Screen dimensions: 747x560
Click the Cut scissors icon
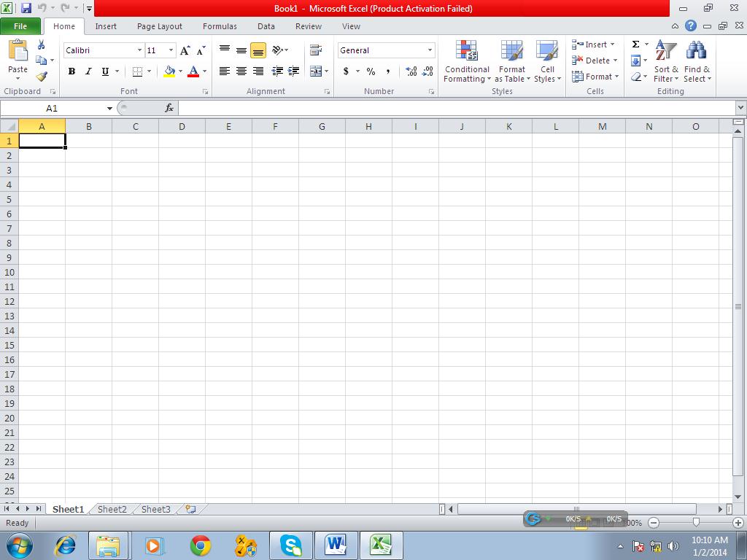pyautogui.click(x=41, y=44)
